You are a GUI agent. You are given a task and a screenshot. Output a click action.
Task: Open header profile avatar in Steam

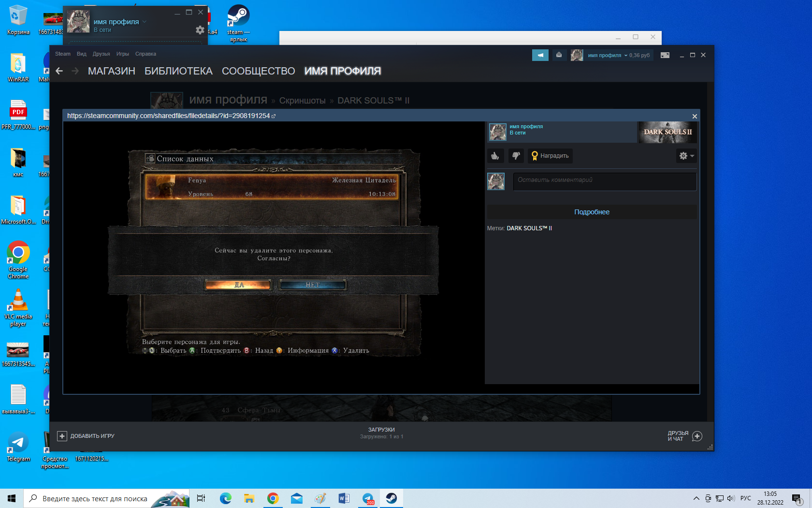(x=577, y=55)
